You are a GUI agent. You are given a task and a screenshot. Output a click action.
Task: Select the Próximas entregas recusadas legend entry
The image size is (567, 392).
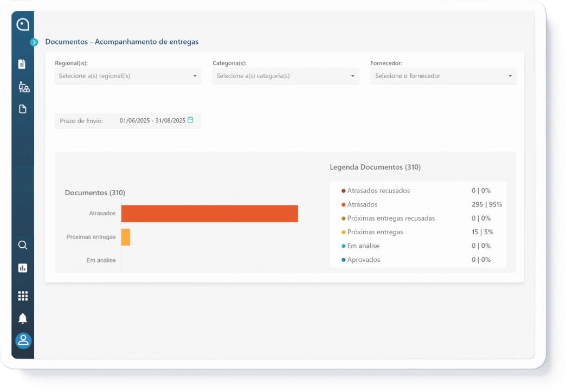click(x=391, y=218)
